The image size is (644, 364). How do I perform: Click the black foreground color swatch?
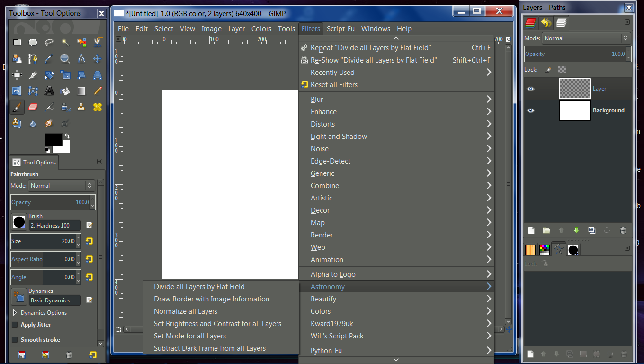(53, 139)
